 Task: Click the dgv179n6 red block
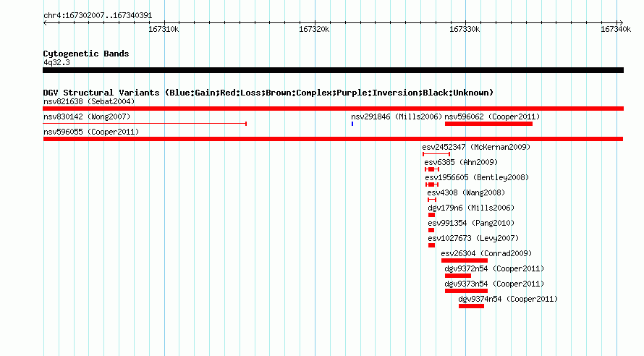(431, 215)
